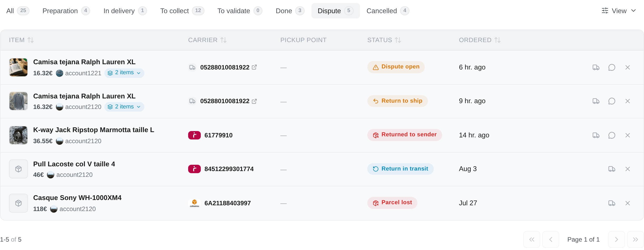Open thumbnail of K-way Jack Ripstop item
644x250 pixels.
[x=18, y=135]
